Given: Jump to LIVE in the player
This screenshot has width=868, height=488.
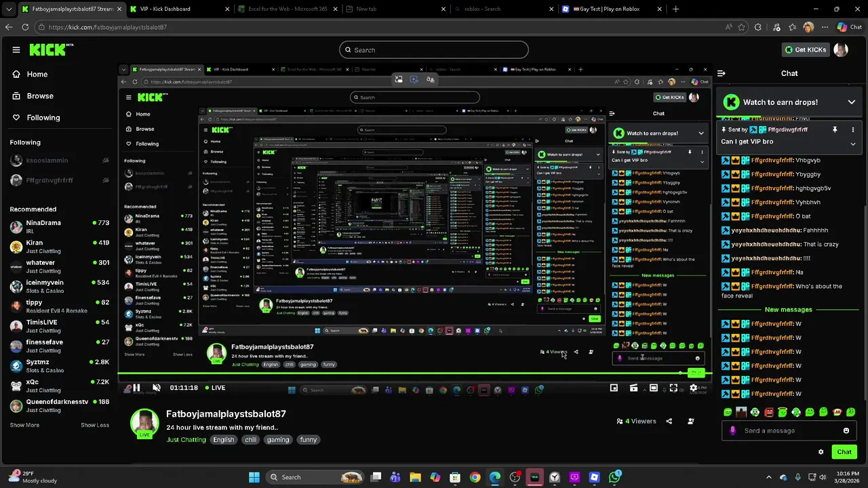Looking at the screenshot, I should [x=215, y=388].
